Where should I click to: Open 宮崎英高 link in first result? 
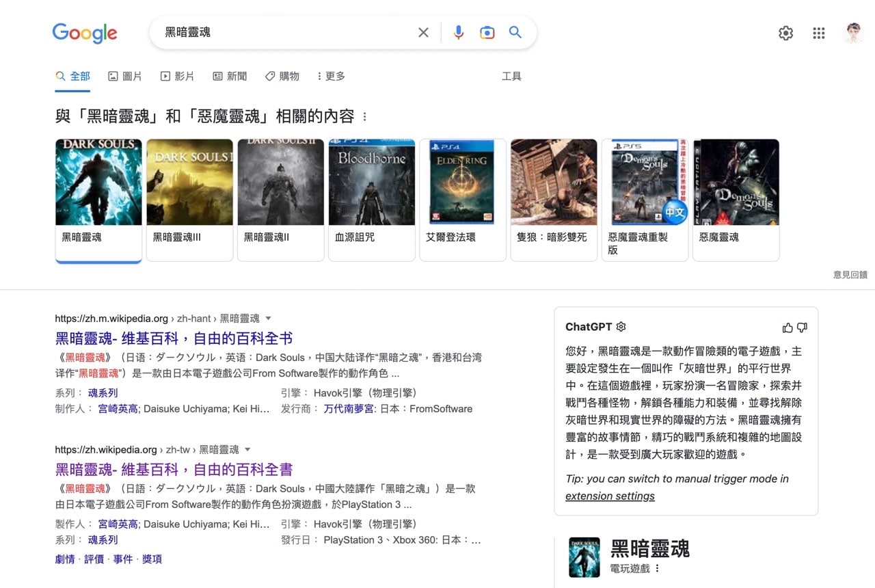point(118,409)
